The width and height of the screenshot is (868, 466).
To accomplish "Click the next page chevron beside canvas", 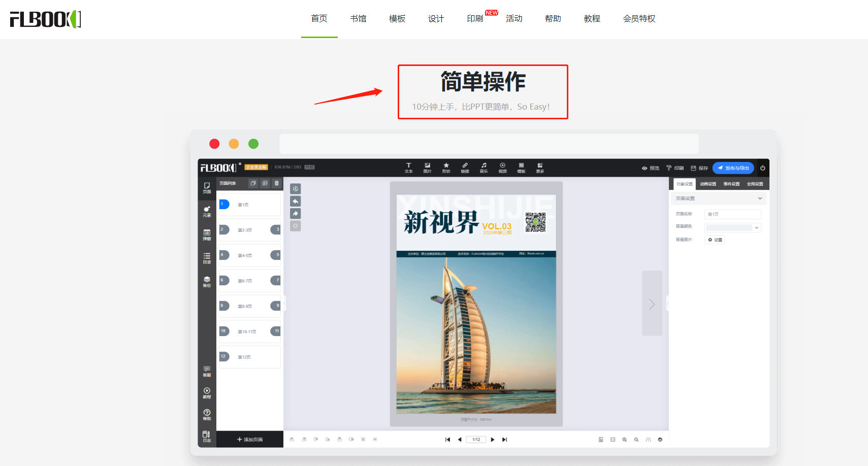I will [652, 304].
